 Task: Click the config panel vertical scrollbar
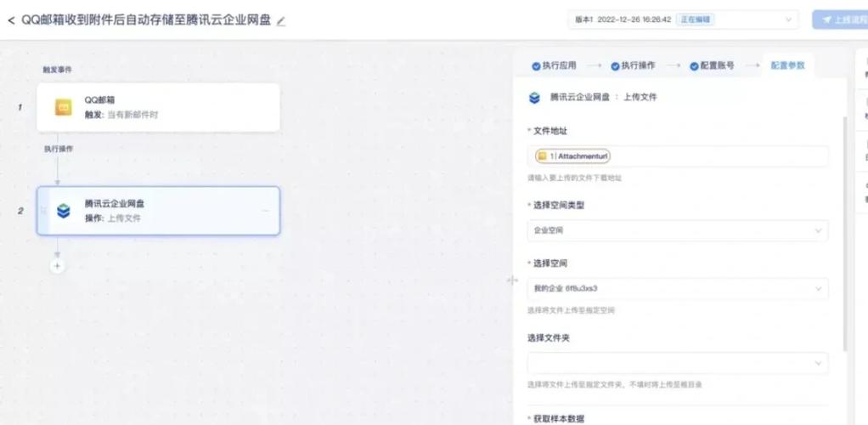[x=844, y=233]
